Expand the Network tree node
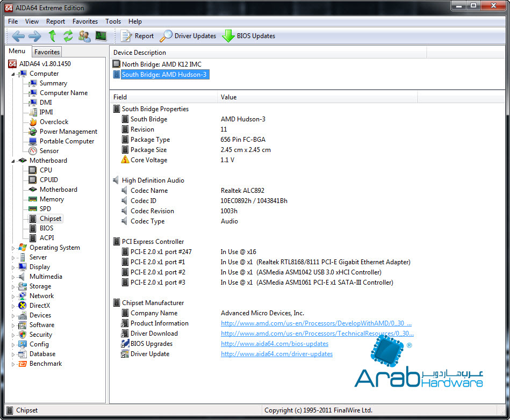 tap(13, 296)
